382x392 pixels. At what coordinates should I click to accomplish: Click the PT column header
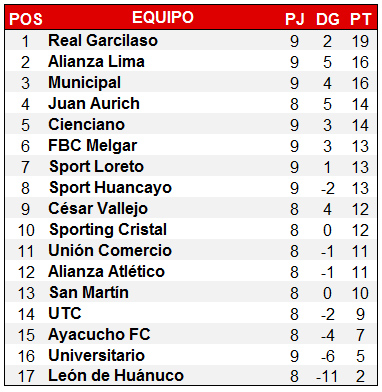[360, 19]
